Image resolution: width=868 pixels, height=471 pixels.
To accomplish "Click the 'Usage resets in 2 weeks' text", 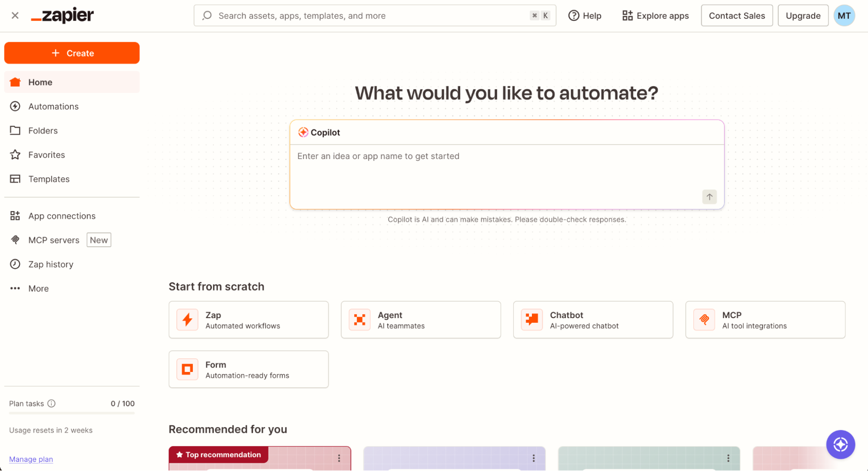I will (x=51, y=430).
